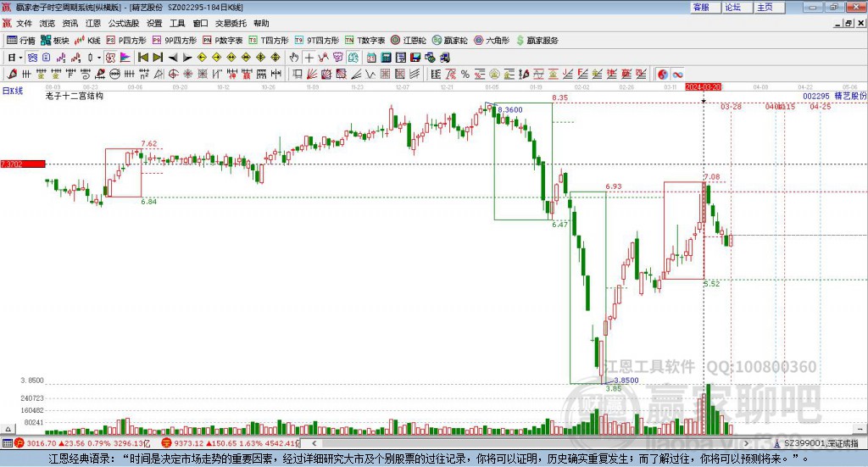Click the black left arrow icon
This screenshot has height=467, width=868.
(x=173, y=58)
